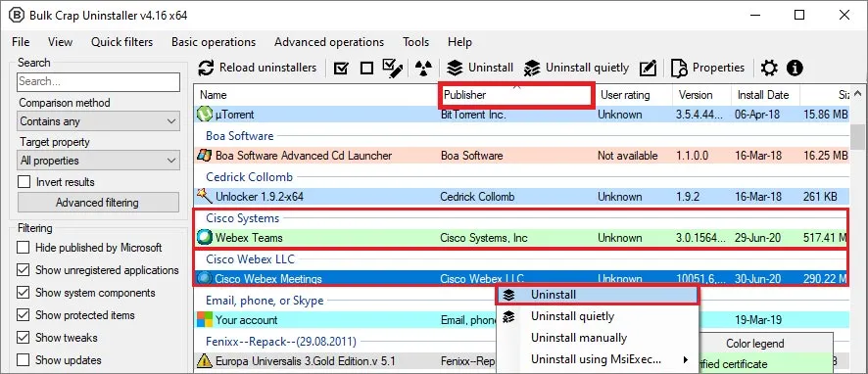Uncheck Show system components
Viewport: 868px width, 374px height.
24,293
